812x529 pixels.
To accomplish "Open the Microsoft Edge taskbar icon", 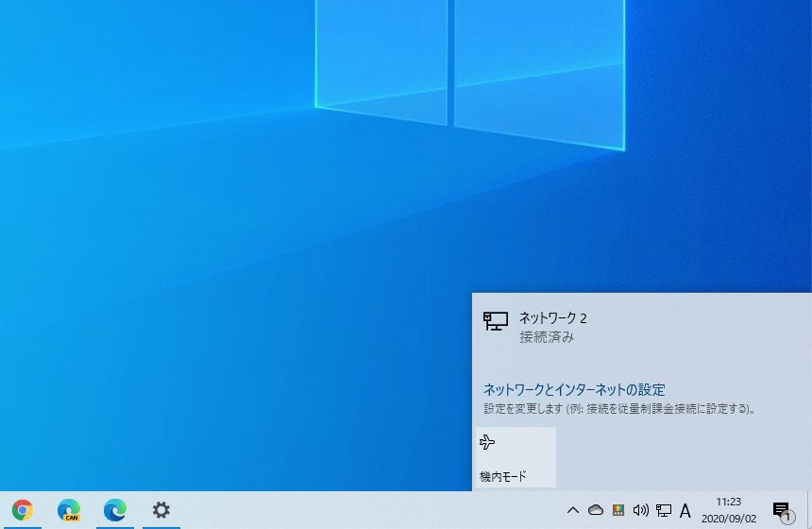I will coord(115,510).
